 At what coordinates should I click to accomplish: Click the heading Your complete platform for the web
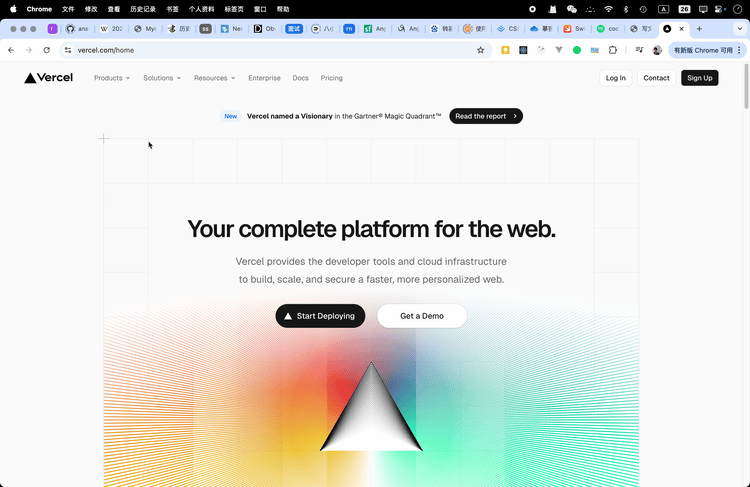pyautogui.click(x=372, y=229)
